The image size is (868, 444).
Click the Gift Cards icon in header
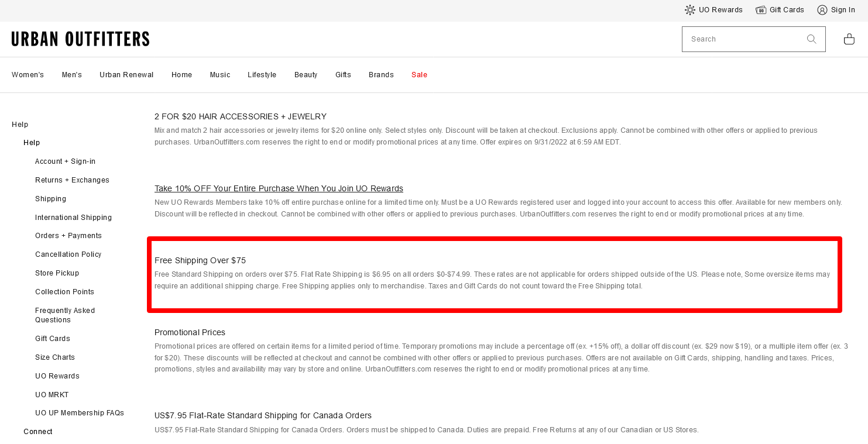(x=761, y=10)
